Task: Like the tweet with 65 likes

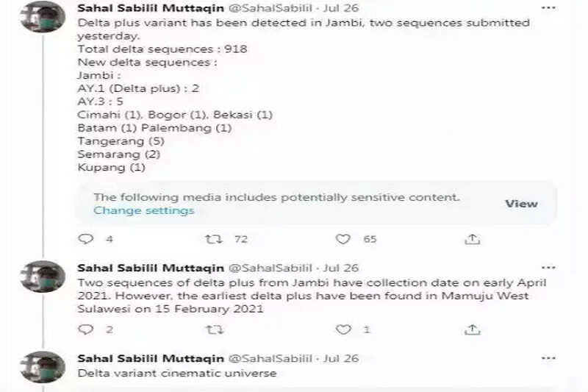Action: (x=343, y=239)
